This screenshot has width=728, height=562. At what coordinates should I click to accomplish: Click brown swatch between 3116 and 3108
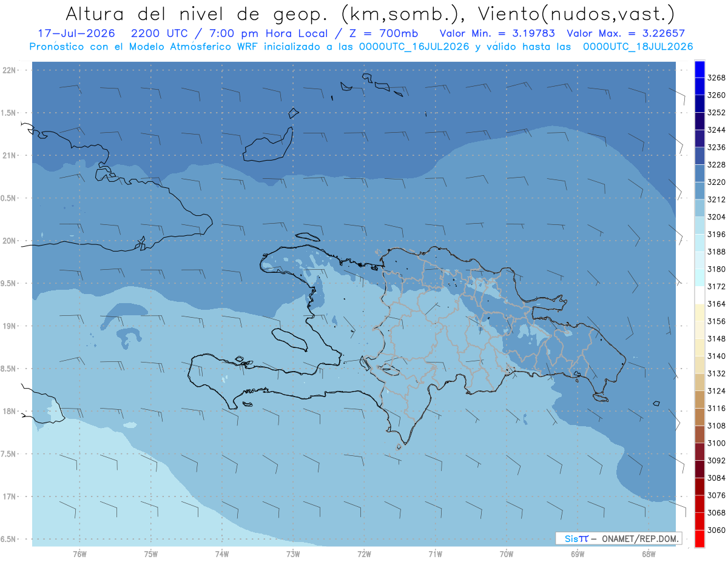click(699, 417)
